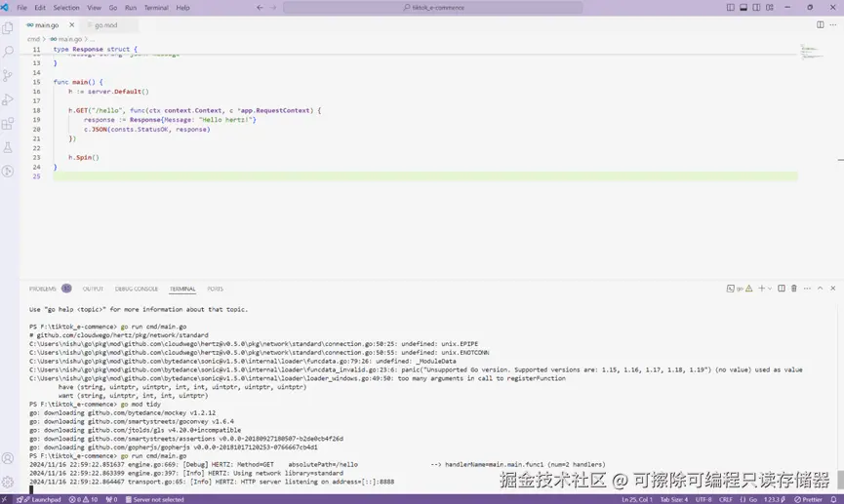Open the Accounts menu icon
844x504 pixels.
coord(8,458)
